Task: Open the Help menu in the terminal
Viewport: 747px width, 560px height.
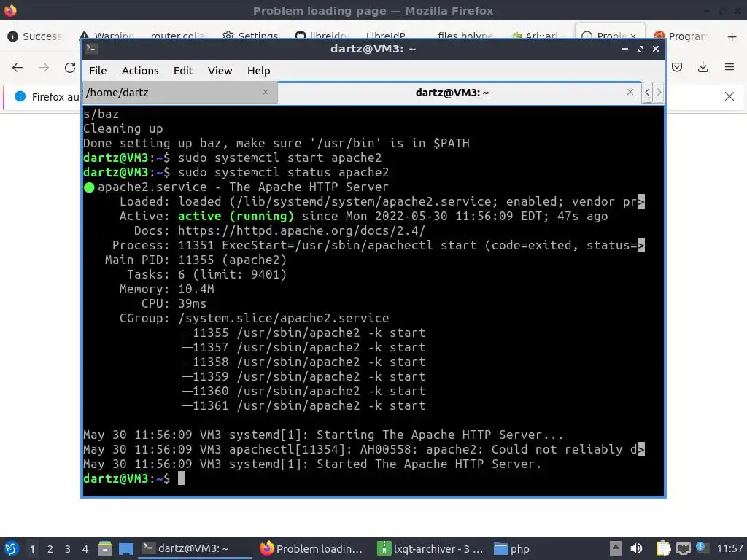Action: [x=259, y=71]
